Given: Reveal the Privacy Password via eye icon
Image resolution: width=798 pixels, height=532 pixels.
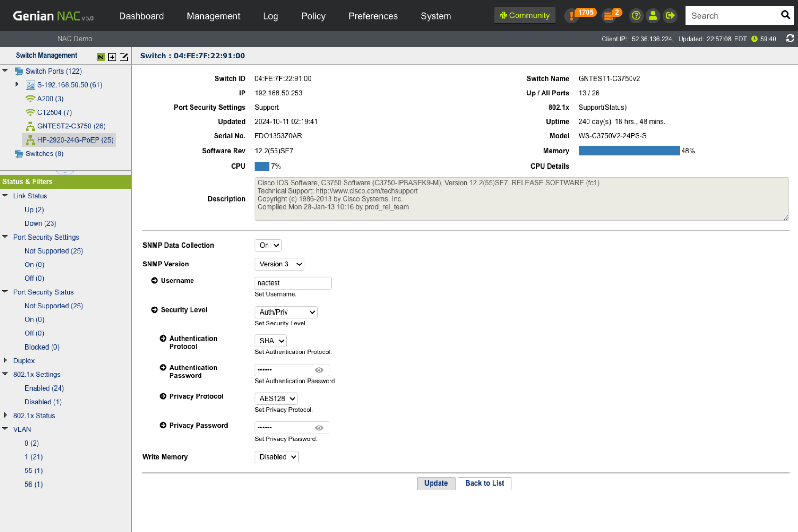Looking at the screenshot, I should [319, 428].
